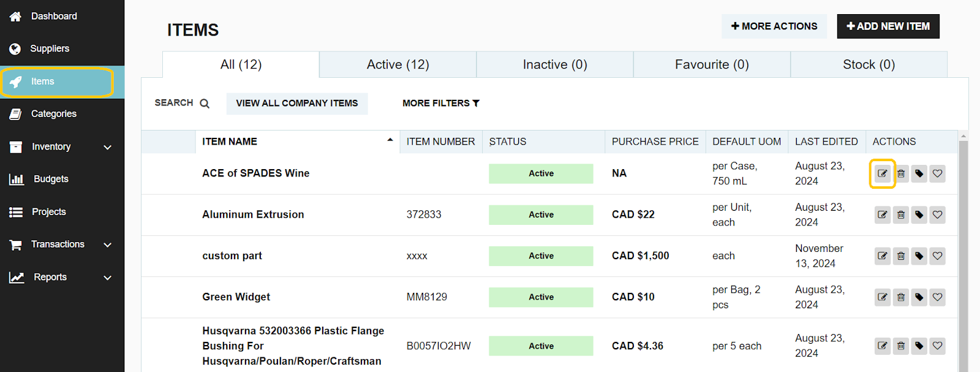Open Categories page in sidebar
Screen dimensions: 980x372
coord(53,114)
